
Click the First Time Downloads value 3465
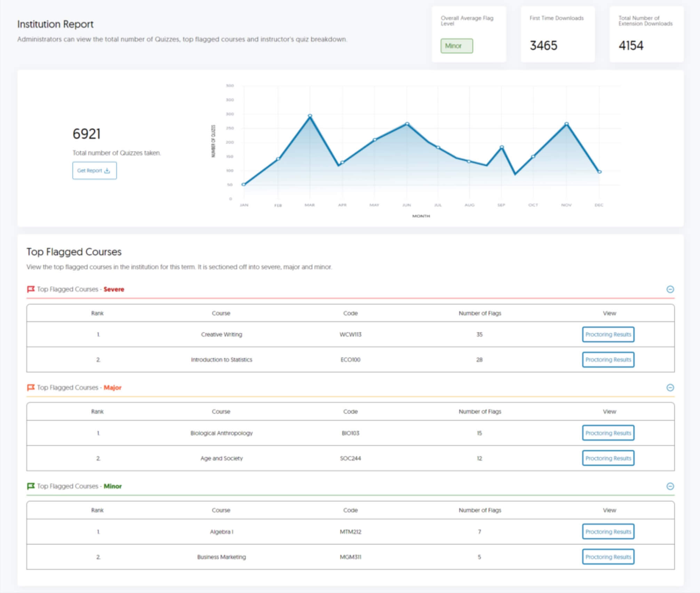(543, 46)
